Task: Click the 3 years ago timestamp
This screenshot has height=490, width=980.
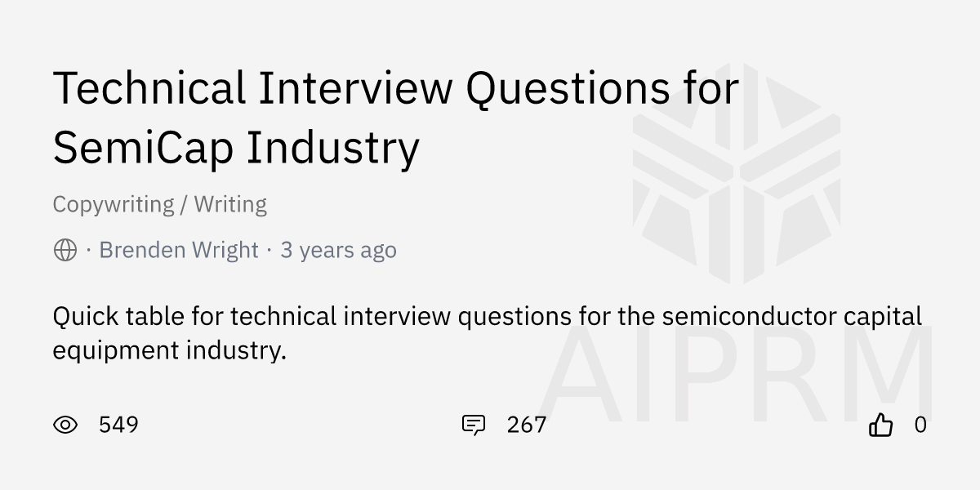Action: (338, 250)
